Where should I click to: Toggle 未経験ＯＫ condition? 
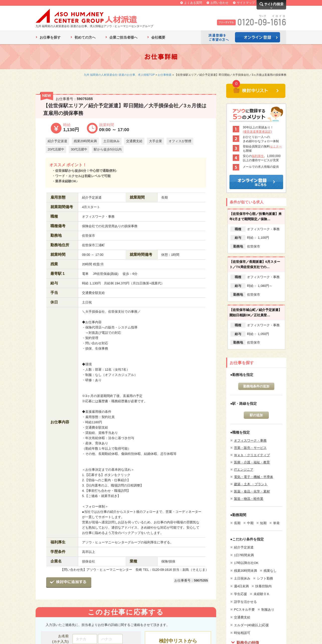(x=260, y=594)
